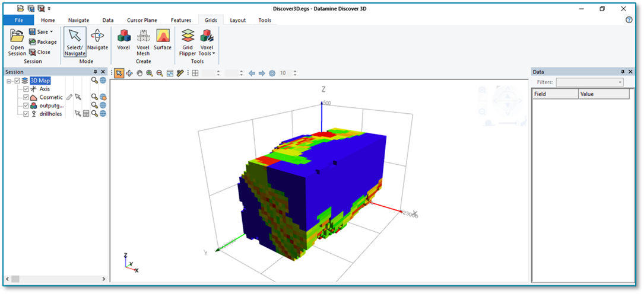Switch to the Layout tab

(238, 20)
